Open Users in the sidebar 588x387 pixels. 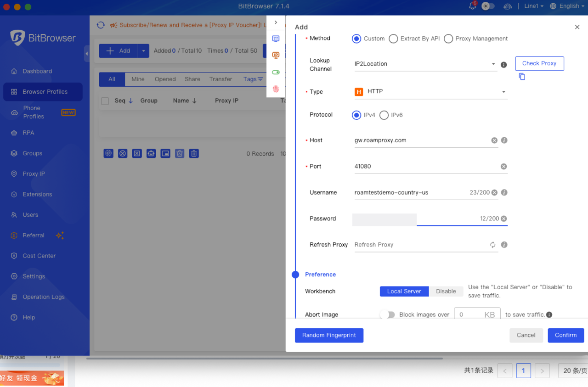(43, 215)
